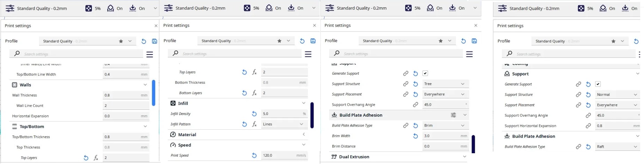Open Support Placement dropdown in Brim panel

point(445,94)
